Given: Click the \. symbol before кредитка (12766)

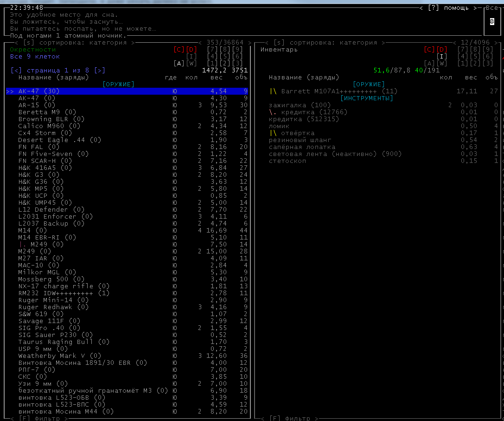Looking at the screenshot, I should pyautogui.click(x=273, y=112).
